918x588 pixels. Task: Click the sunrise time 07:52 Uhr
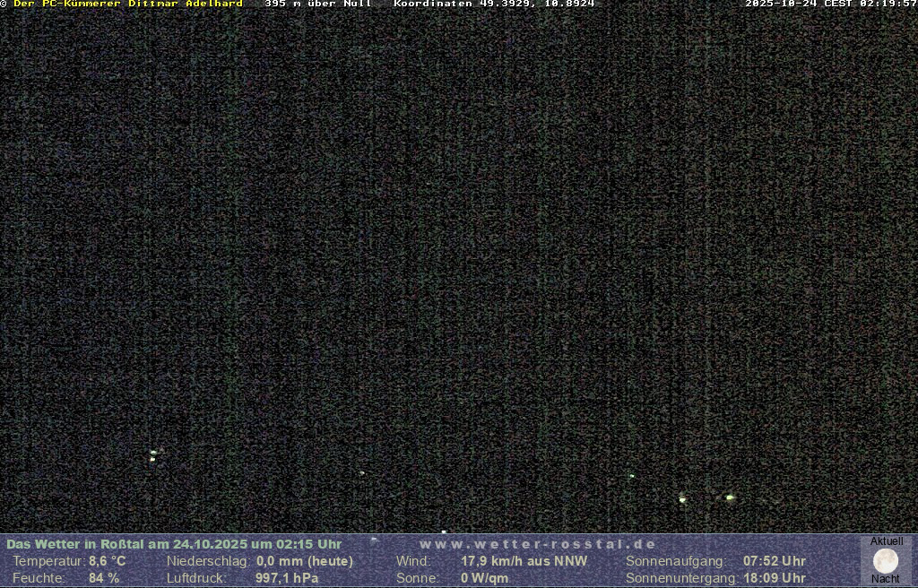tap(774, 561)
